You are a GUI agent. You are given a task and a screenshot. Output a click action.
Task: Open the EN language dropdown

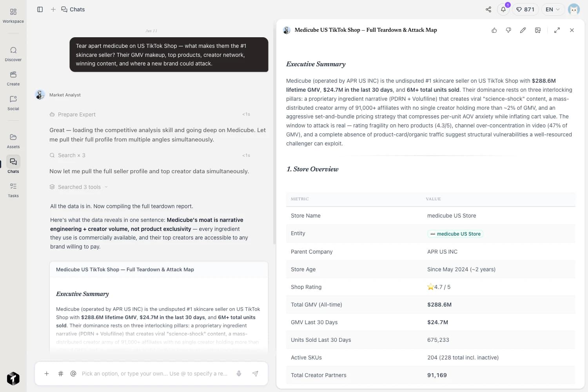tap(553, 9)
